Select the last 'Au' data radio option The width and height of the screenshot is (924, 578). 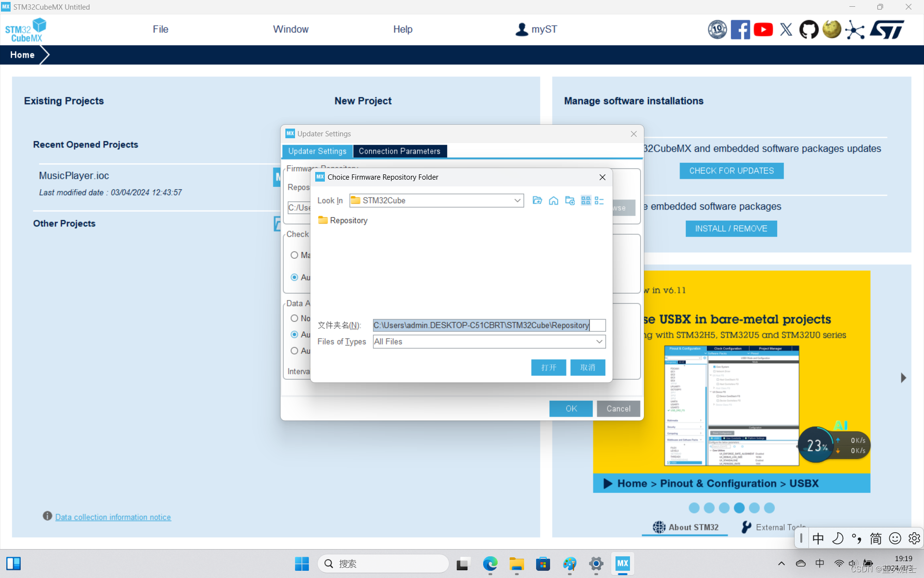295,351
